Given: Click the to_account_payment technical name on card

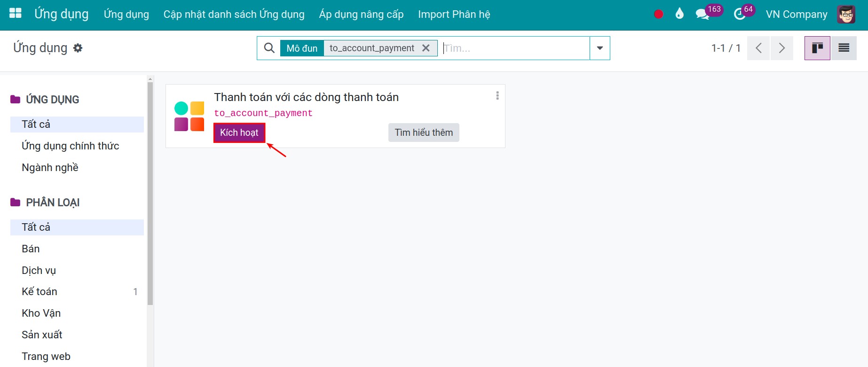Looking at the screenshot, I should [263, 113].
